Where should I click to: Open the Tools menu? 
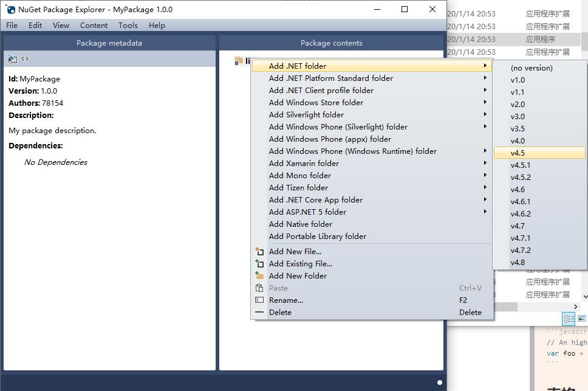pos(128,25)
